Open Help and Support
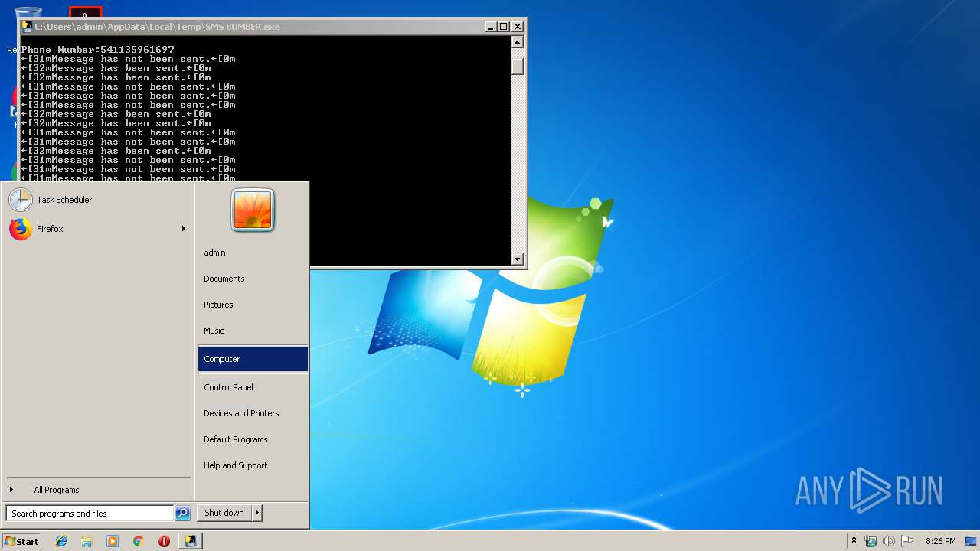The height and width of the screenshot is (551, 980). click(253, 465)
